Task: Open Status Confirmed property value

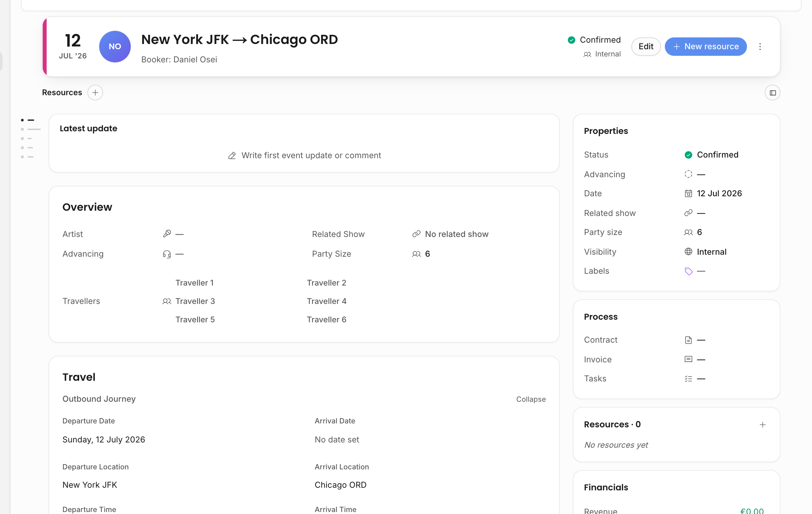Action: tap(717, 155)
